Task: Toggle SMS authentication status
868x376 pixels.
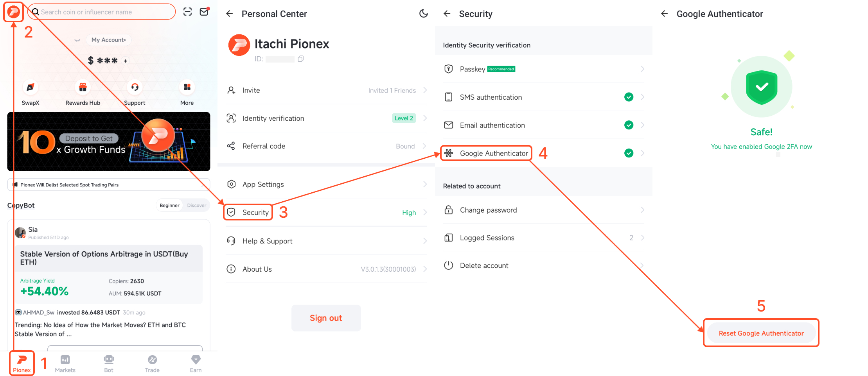Action: point(629,97)
